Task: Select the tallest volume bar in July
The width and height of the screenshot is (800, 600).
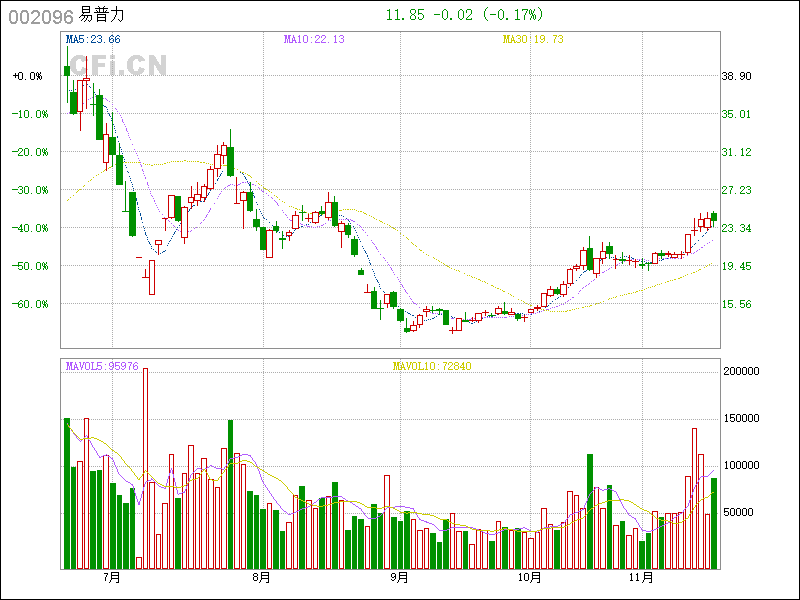Action: 145,468
